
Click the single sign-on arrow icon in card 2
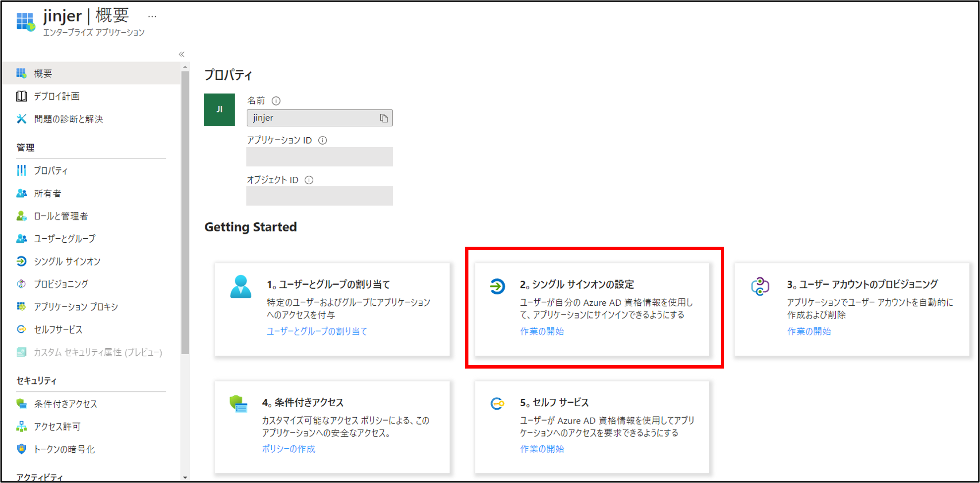coord(497,286)
